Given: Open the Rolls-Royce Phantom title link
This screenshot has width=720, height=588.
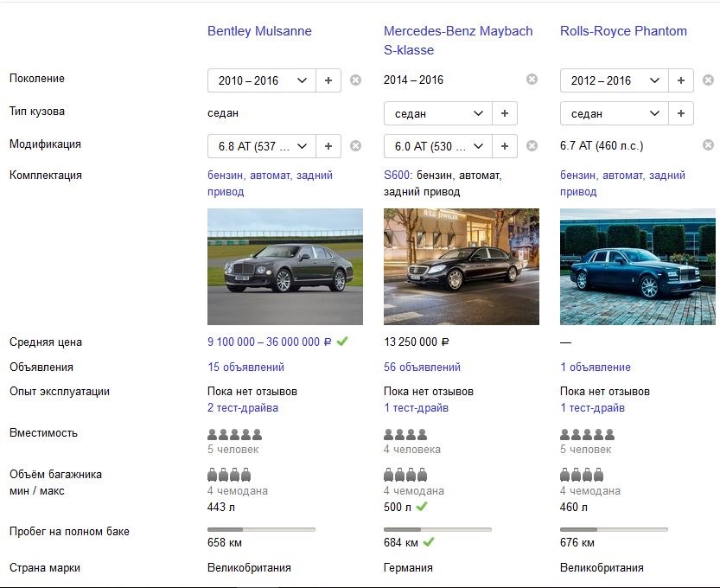Looking at the screenshot, I should (x=623, y=31).
